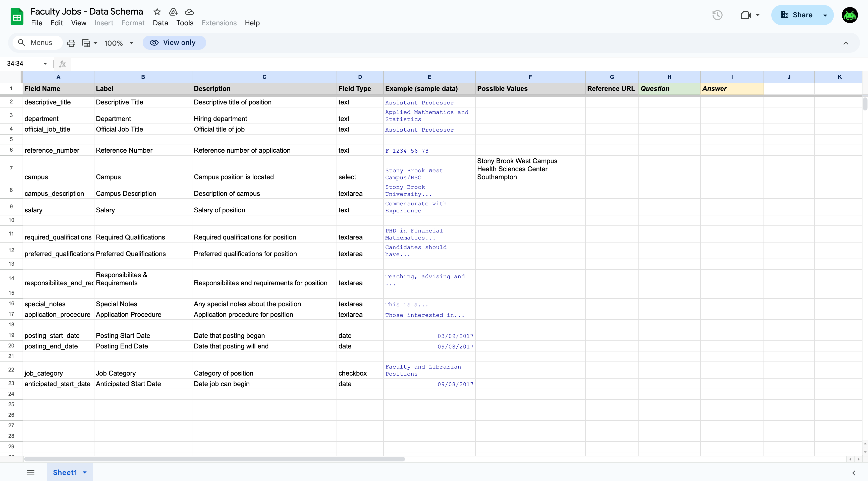The width and height of the screenshot is (868, 481).
Task: Print the spreadsheet
Action: (x=71, y=43)
